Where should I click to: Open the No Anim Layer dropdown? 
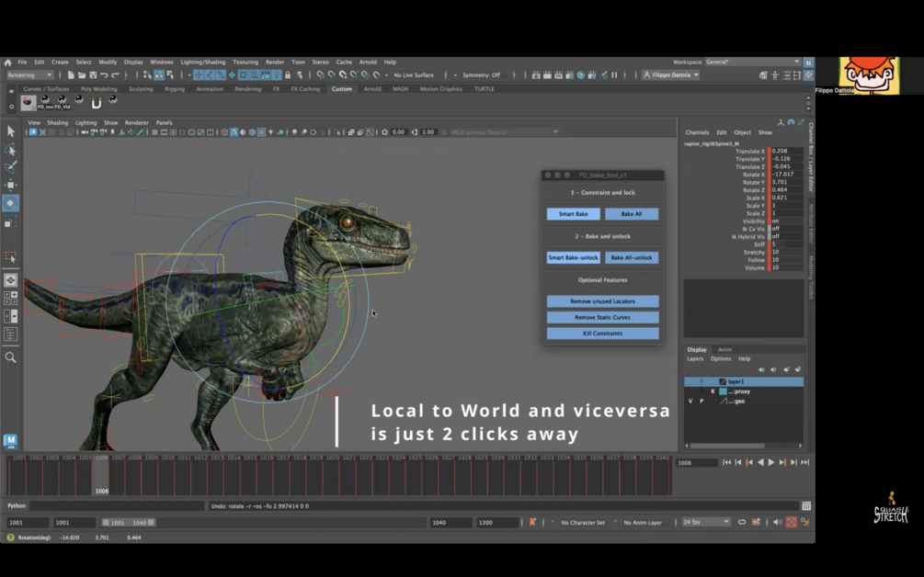pos(643,522)
